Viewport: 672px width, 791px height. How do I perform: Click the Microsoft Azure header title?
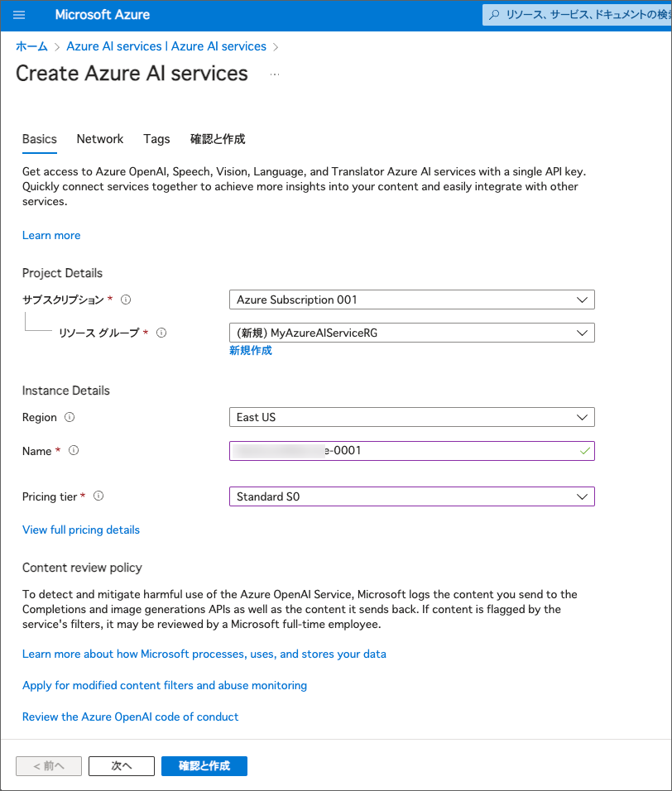click(x=103, y=15)
